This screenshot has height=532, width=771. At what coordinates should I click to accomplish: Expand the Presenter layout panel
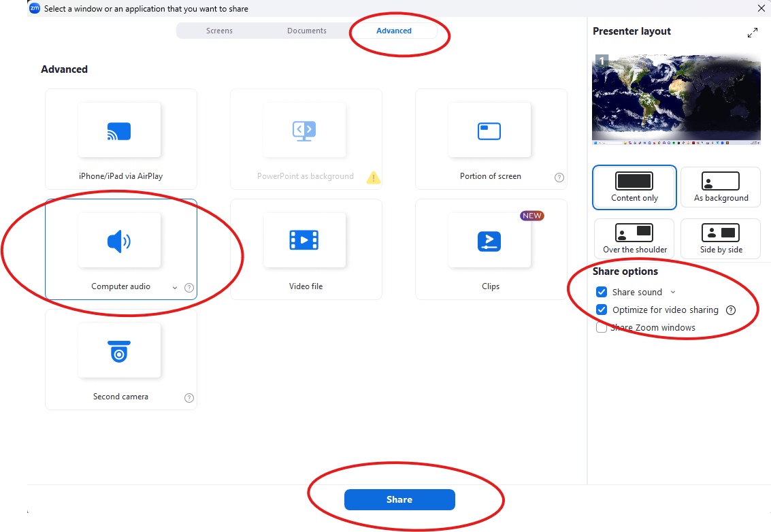point(753,33)
